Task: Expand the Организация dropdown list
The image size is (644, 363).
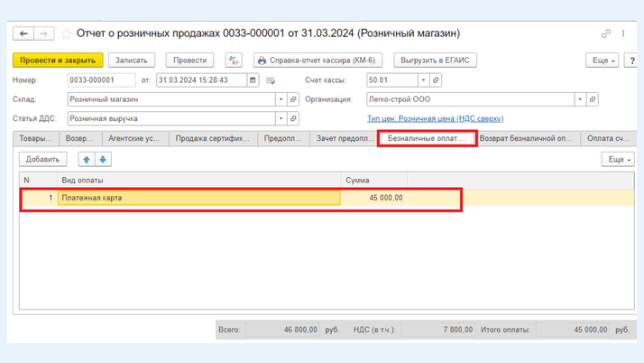Action: click(x=580, y=99)
